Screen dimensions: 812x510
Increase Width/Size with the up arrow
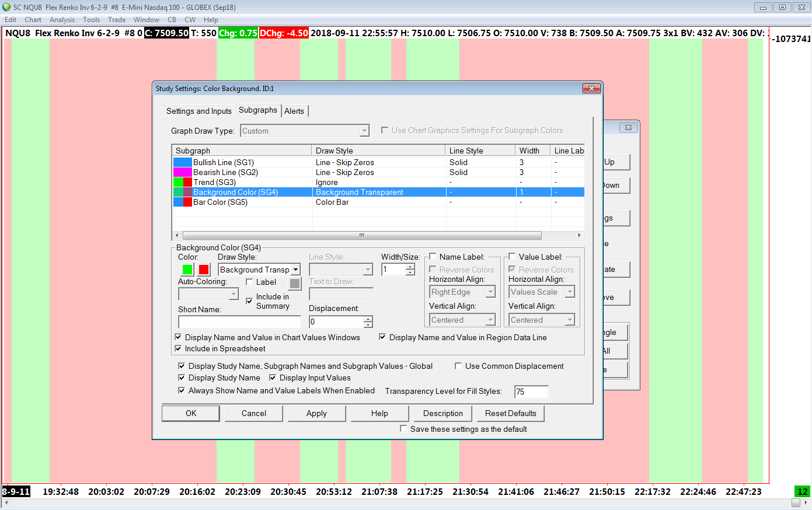coord(410,267)
